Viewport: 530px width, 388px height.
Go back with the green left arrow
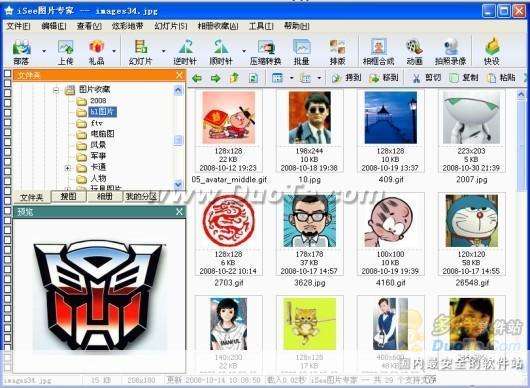197,78
